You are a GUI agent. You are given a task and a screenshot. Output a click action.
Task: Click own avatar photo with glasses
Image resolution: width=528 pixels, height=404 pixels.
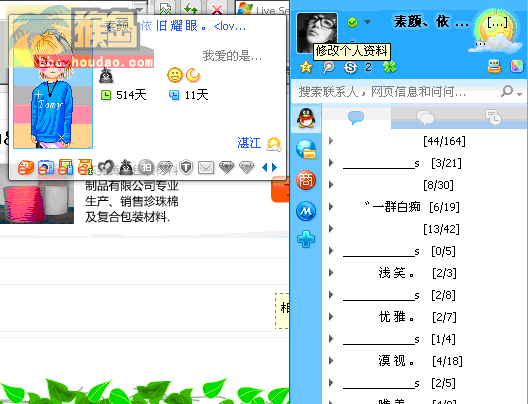pyautogui.click(x=317, y=33)
